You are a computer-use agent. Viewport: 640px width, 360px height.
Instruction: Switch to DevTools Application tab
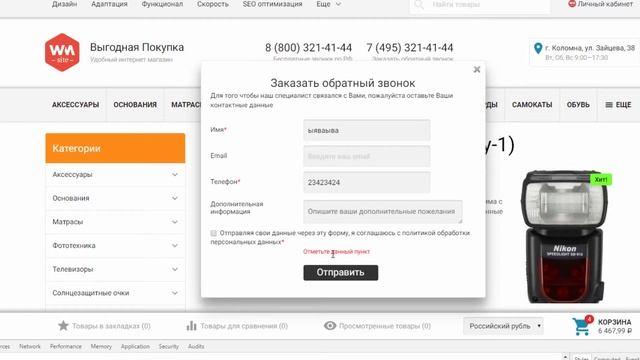[x=135, y=347]
